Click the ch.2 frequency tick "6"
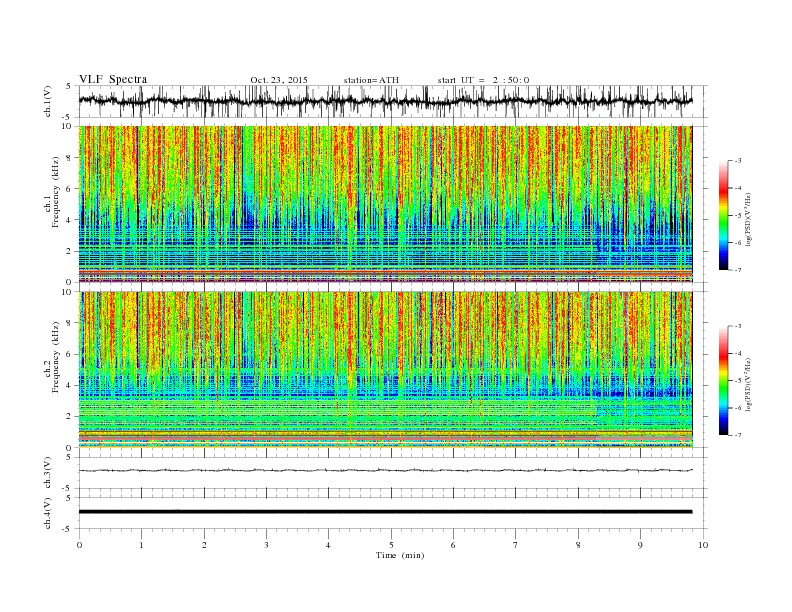Image resolution: width=792 pixels, height=612 pixels. tap(70, 354)
